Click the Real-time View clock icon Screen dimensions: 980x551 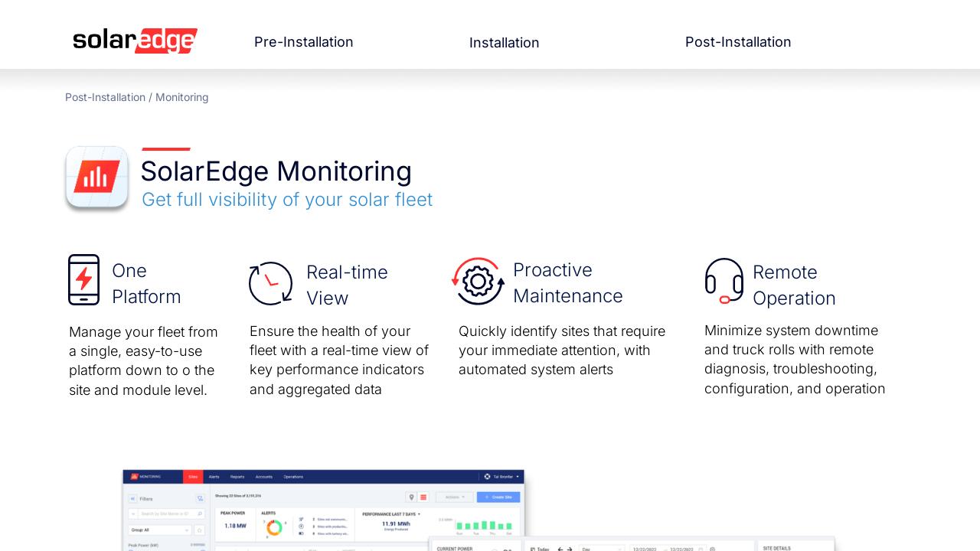tap(271, 283)
